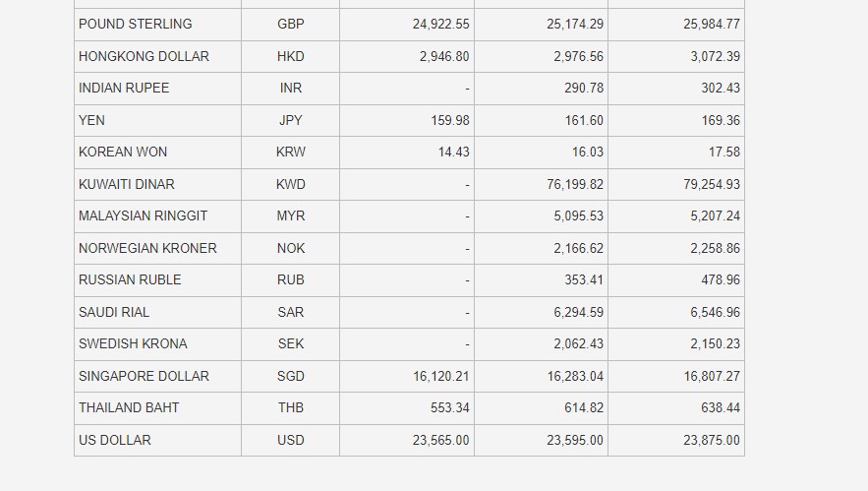Screen dimensions: 868x491
Task: Click the SGD currency code cell
Action: (x=291, y=376)
